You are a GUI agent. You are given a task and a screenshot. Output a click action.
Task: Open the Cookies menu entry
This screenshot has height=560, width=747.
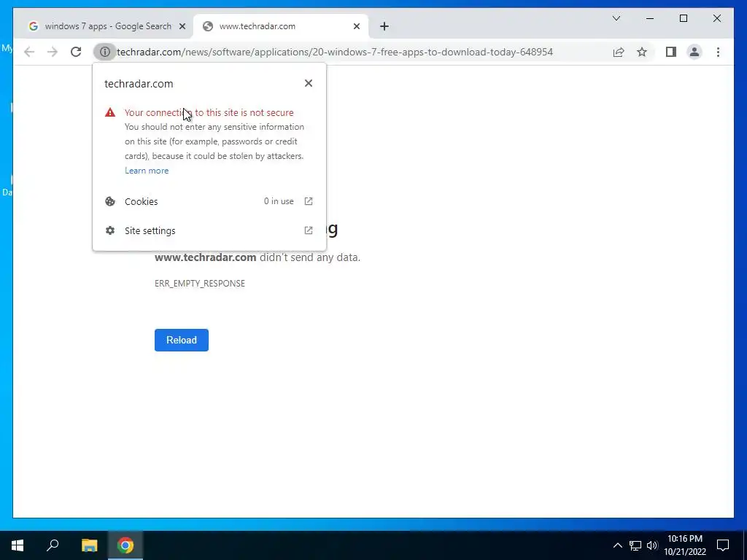[209, 201]
